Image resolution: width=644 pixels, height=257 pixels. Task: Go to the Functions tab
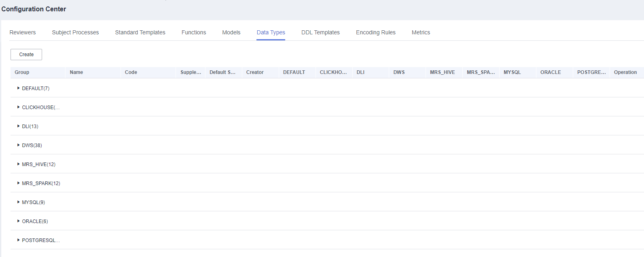pyautogui.click(x=194, y=32)
